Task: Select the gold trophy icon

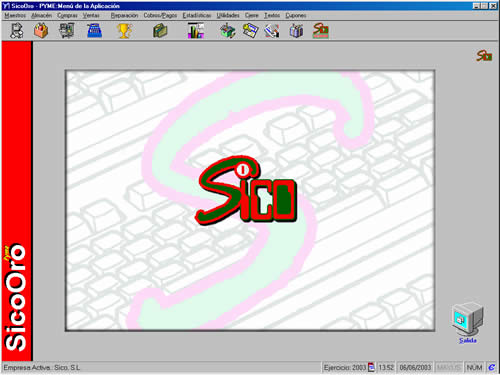Action: tap(124, 31)
